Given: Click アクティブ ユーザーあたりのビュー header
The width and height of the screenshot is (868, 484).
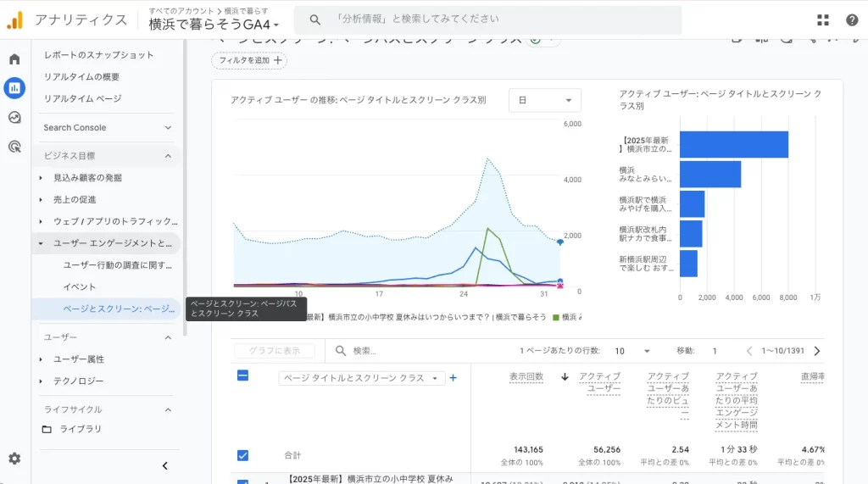Looking at the screenshot, I should click(668, 394).
